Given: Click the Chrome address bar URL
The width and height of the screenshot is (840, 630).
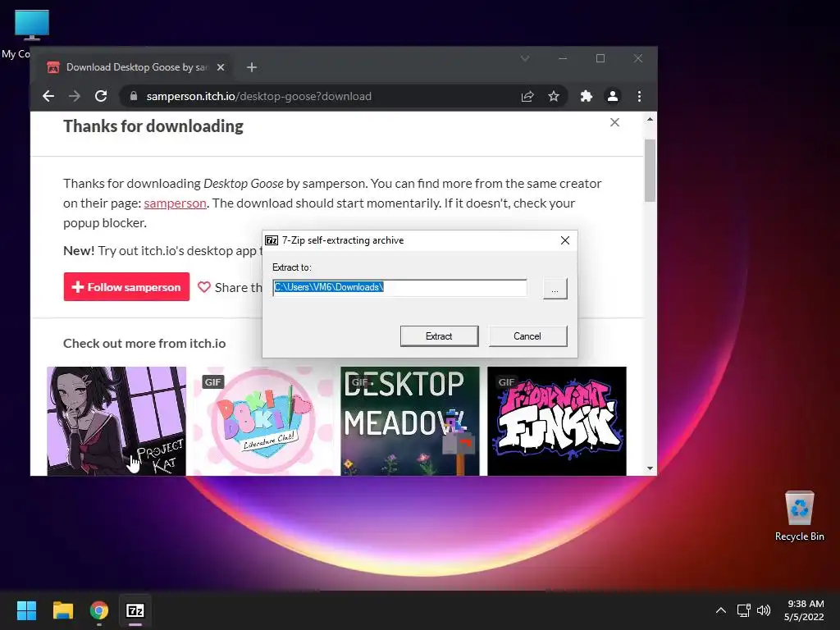Looking at the screenshot, I should (x=258, y=97).
